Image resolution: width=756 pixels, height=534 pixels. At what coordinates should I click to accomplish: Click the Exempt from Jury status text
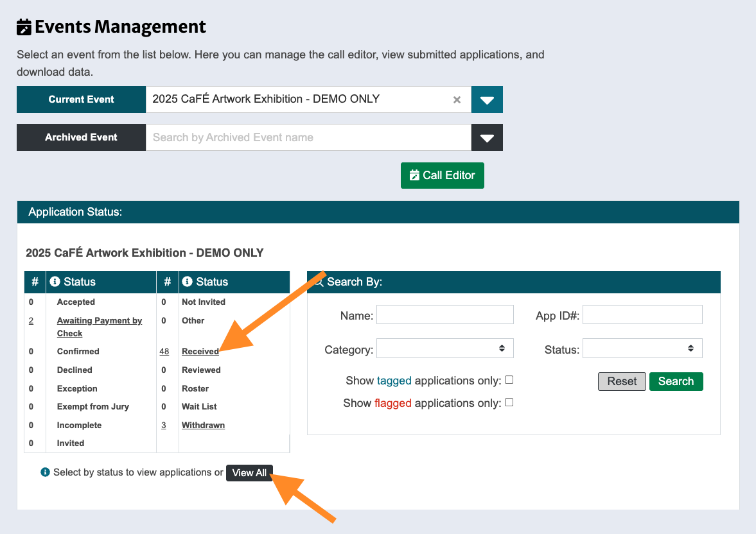93,407
